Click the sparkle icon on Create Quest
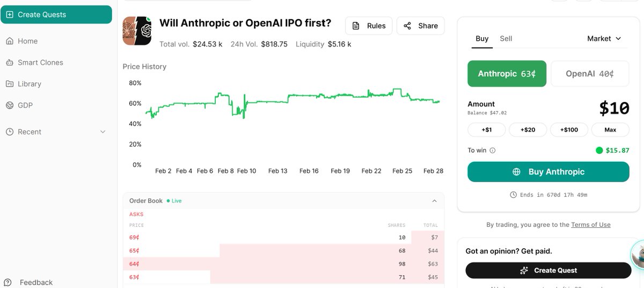 [524, 270]
